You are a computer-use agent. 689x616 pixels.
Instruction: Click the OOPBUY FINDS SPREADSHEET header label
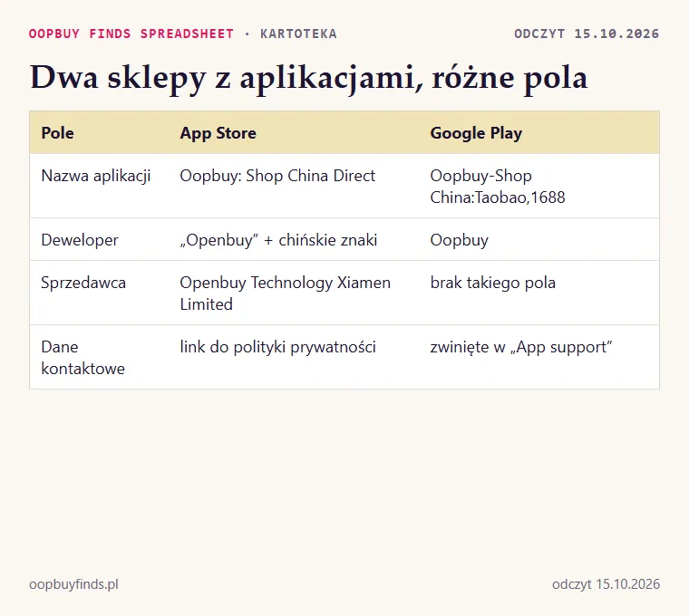click(131, 34)
